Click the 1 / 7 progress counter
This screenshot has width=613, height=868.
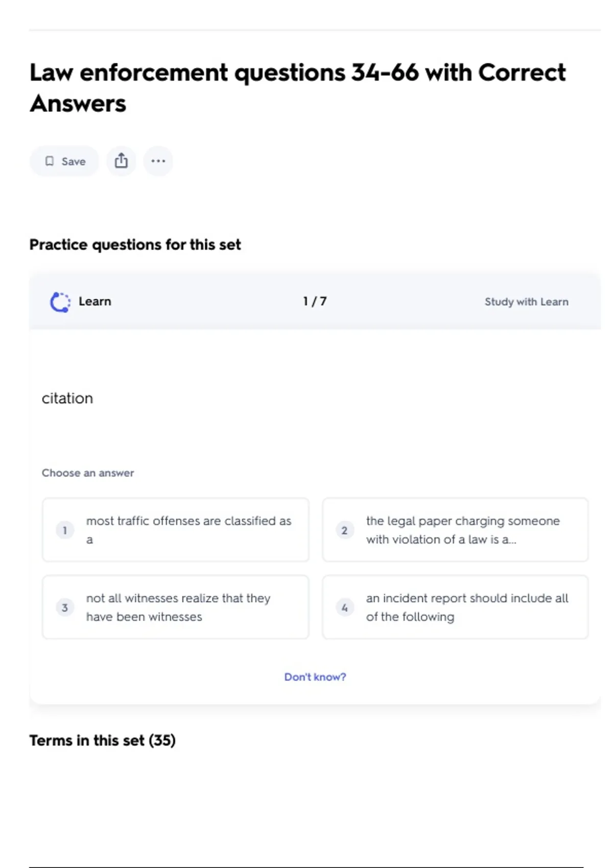click(315, 302)
